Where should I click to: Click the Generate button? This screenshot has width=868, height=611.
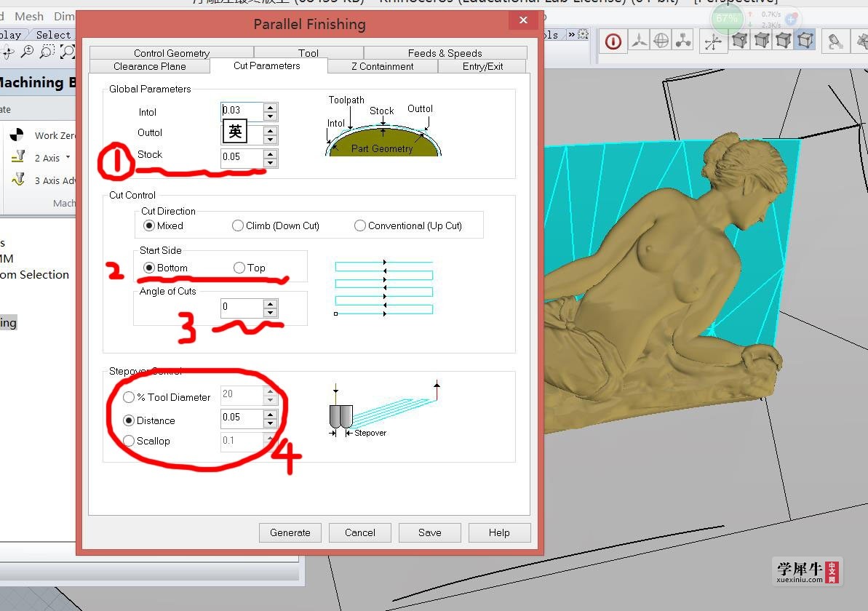click(290, 532)
